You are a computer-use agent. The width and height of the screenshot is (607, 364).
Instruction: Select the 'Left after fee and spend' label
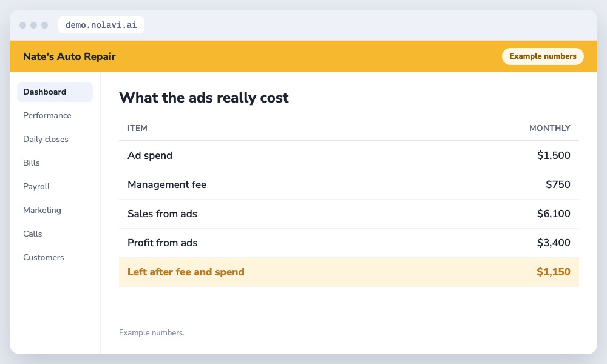tap(186, 272)
